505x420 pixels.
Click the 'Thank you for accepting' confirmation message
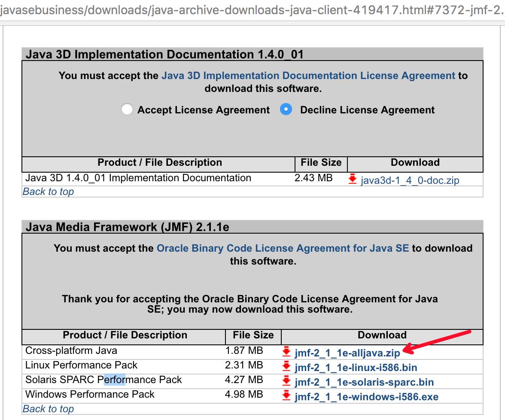coord(250,304)
